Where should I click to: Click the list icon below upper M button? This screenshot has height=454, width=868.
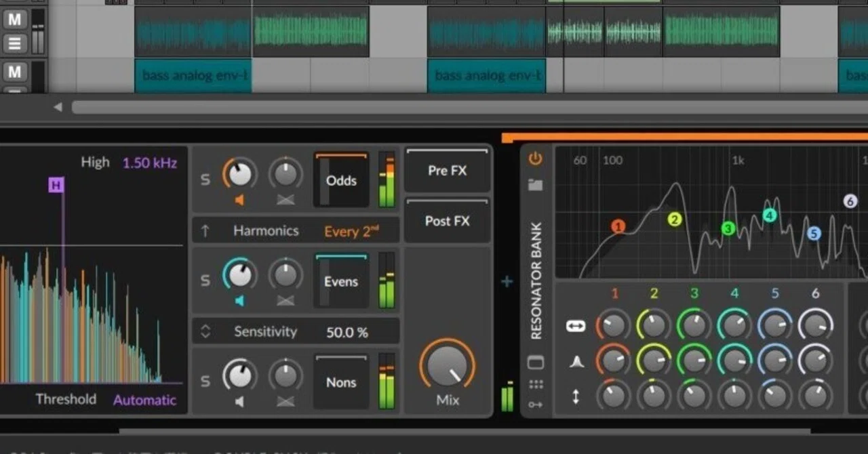tap(15, 43)
